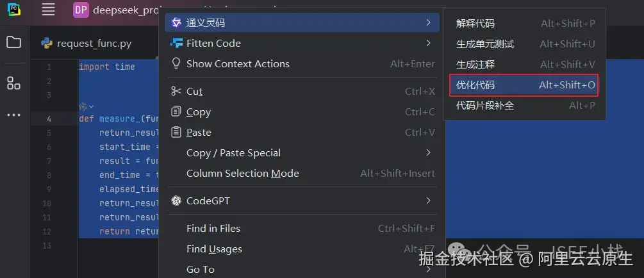The height and width of the screenshot is (278, 644).
Task: Choose 解释代码 from the submenu
Action: [x=475, y=24]
